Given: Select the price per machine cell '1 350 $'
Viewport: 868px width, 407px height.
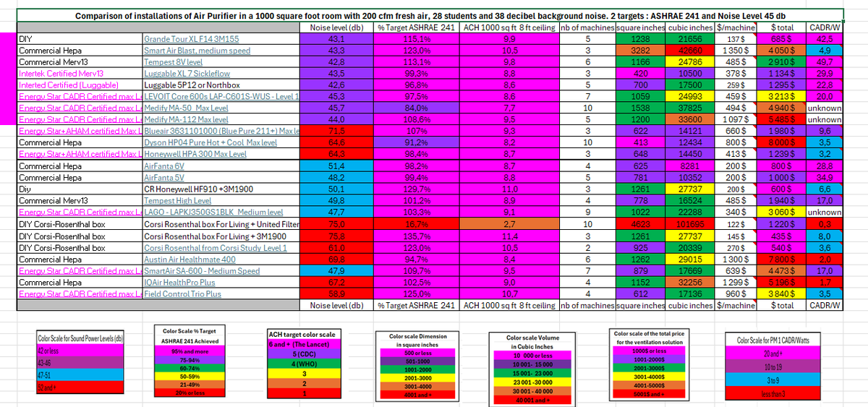Looking at the screenshot, I should [x=736, y=51].
